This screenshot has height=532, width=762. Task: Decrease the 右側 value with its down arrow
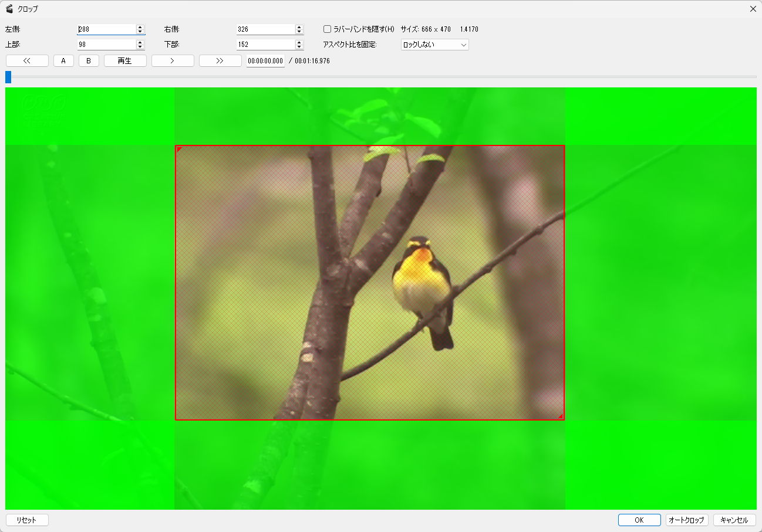tap(299, 32)
